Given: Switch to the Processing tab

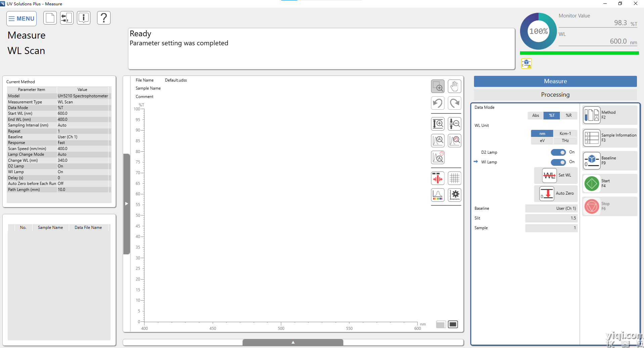Looking at the screenshot, I should point(555,95).
